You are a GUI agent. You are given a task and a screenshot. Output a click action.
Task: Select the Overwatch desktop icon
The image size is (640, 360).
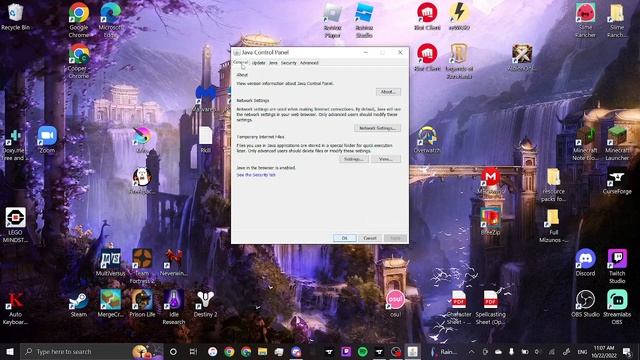pos(427,140)
